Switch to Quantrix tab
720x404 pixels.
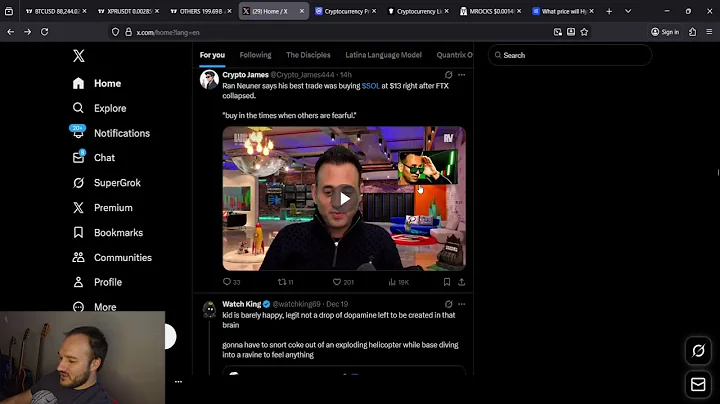[x=454, y=55]
